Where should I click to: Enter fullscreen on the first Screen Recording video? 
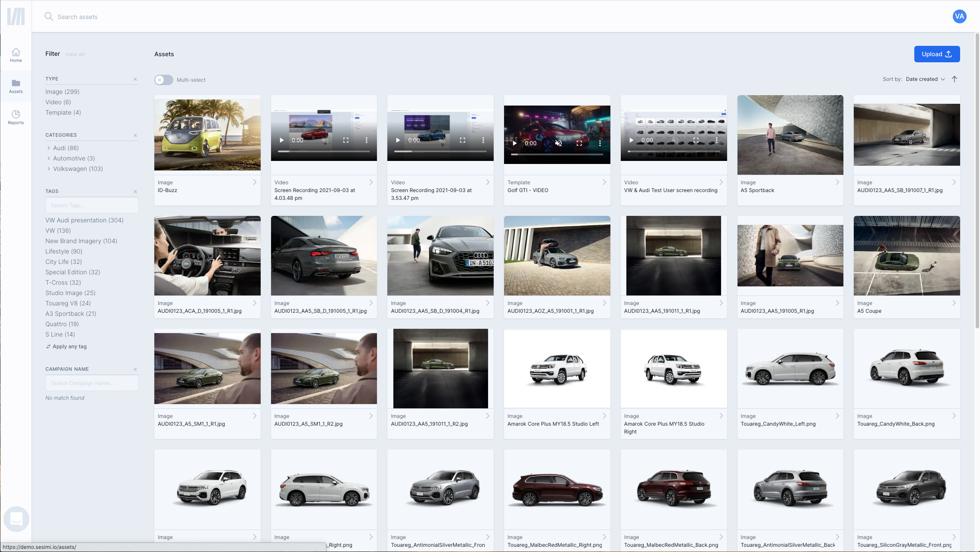pos(345,140)
